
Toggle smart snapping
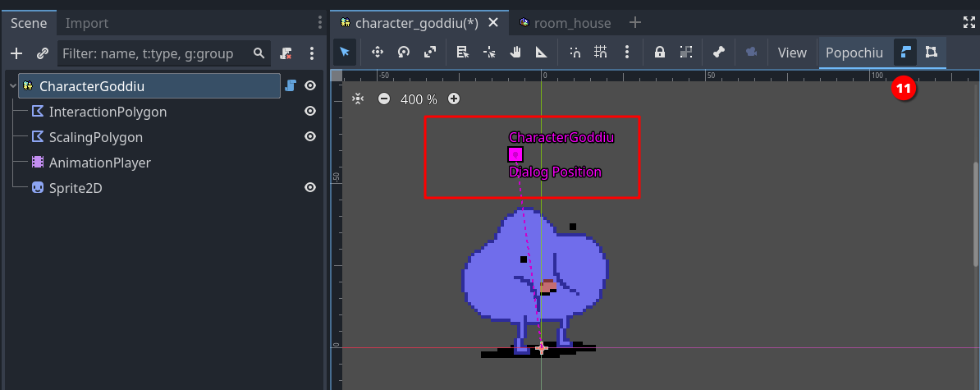point(575,53)
